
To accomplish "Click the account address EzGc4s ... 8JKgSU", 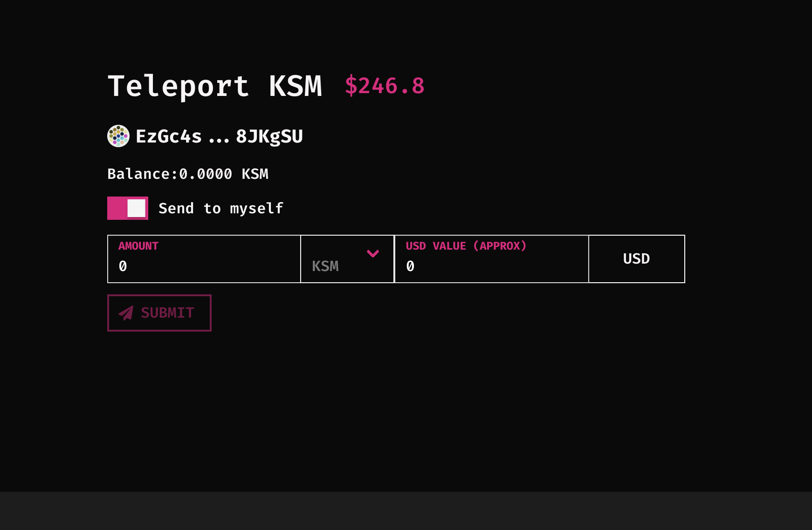I will click(x=219, y=136).
